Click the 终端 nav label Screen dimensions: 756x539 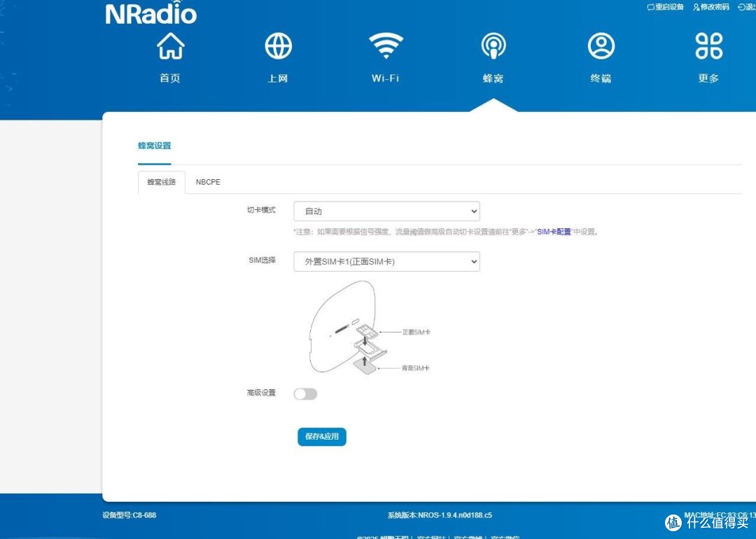601,78
